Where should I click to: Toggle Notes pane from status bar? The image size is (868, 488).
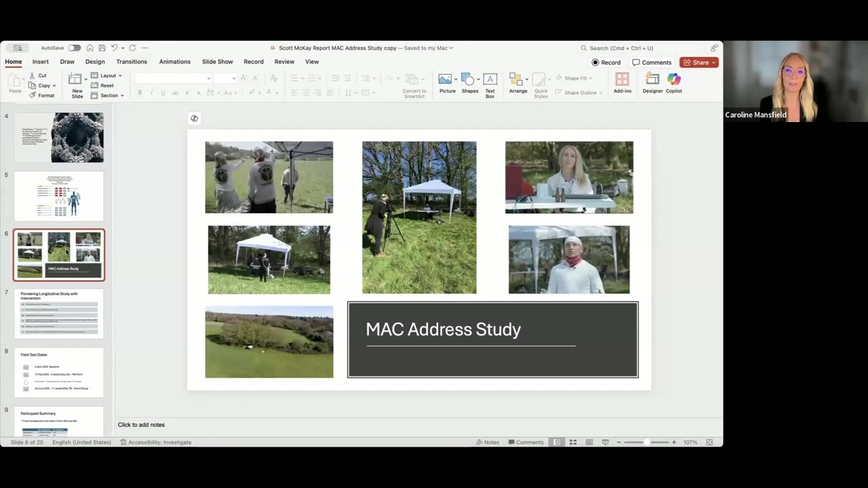(488, 442)
